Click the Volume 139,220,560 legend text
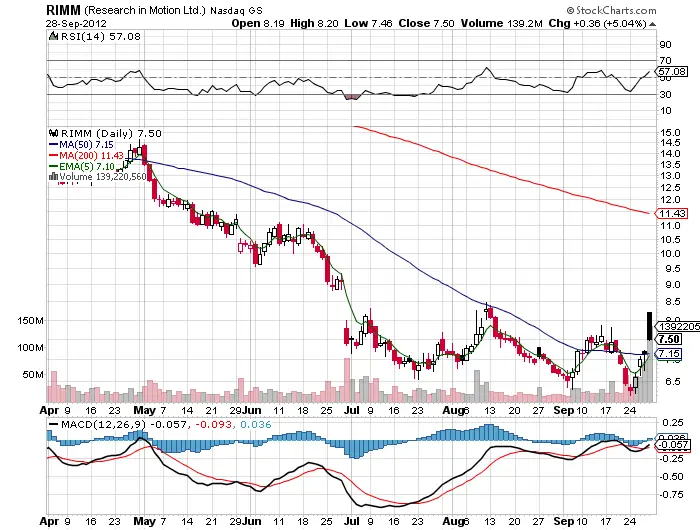 pyautogui.click(x=103, y=177)
